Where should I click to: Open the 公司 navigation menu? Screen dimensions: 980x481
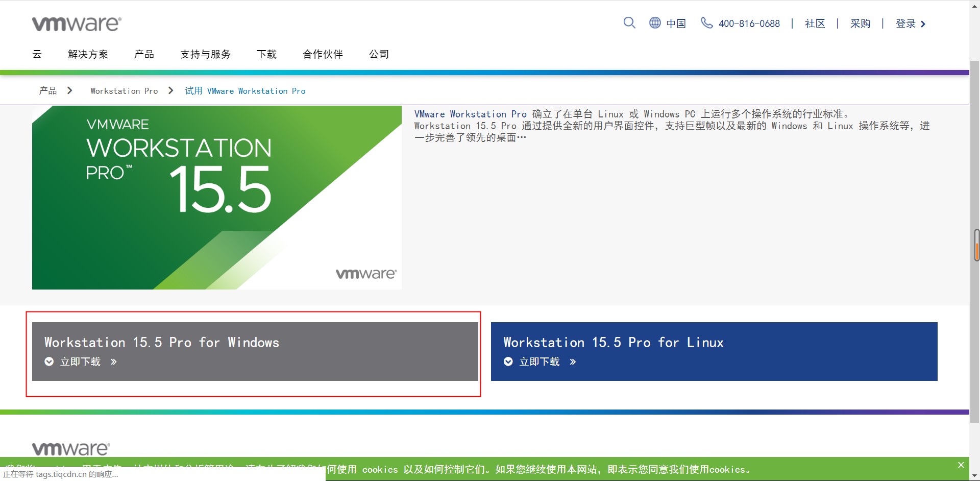[379, 54]
